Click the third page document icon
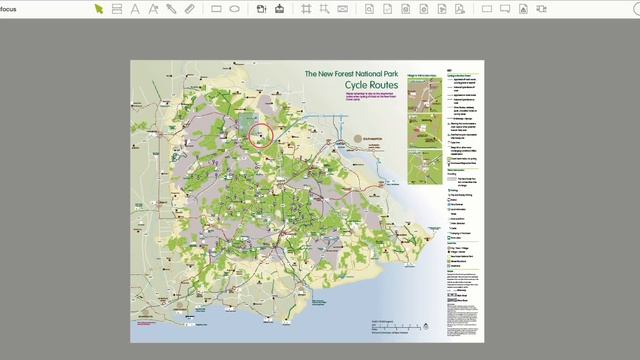The width and height of the screenshot is (640, 360). [405, 9]
